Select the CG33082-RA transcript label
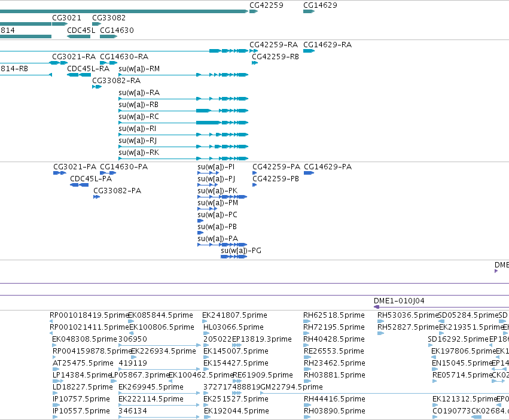The width and height of the screenshot is (509, 420). (116, 81)
